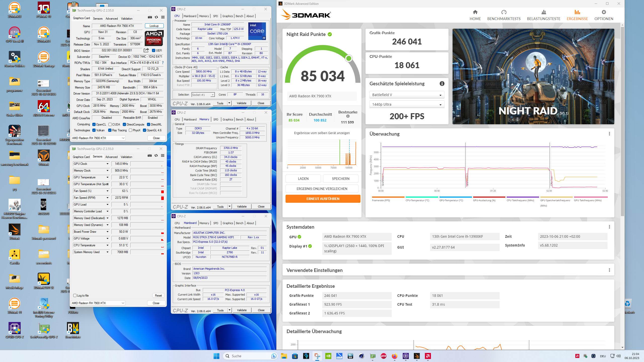Open Bench tab in top CPU-Z window

239,16
